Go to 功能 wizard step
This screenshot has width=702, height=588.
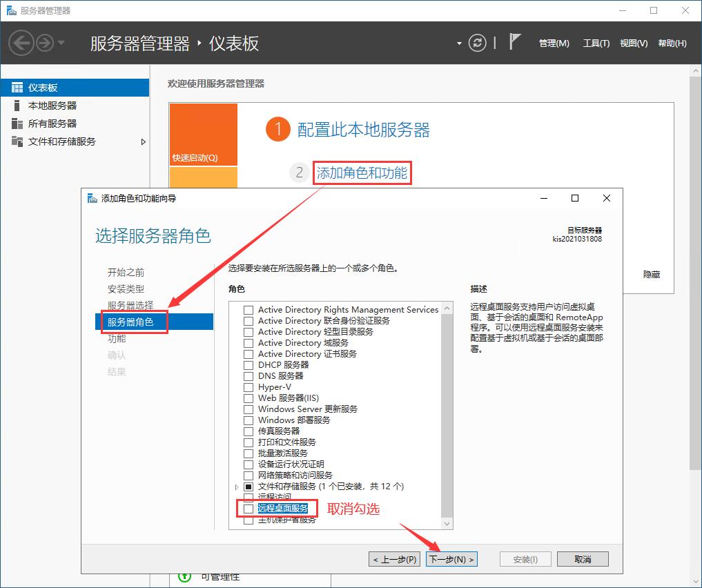pyautogui.click(x=117, y=338)
